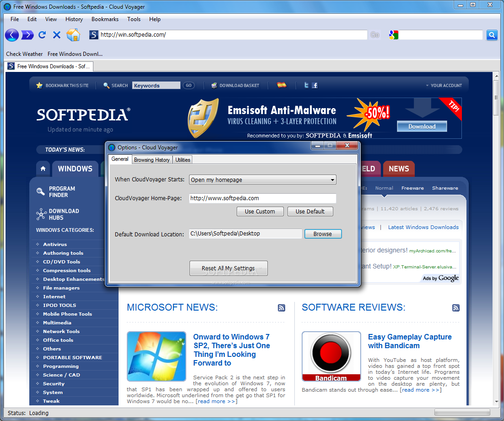Screen dimensions: 504x421
Task: Click the Softpedia search GO button
Action: click(x=189, y=85)
